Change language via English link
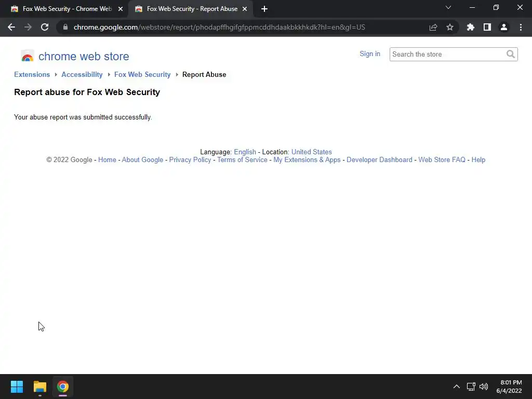Image resolution: width=532 pixels, height=399 pixels. click(245, 152)
